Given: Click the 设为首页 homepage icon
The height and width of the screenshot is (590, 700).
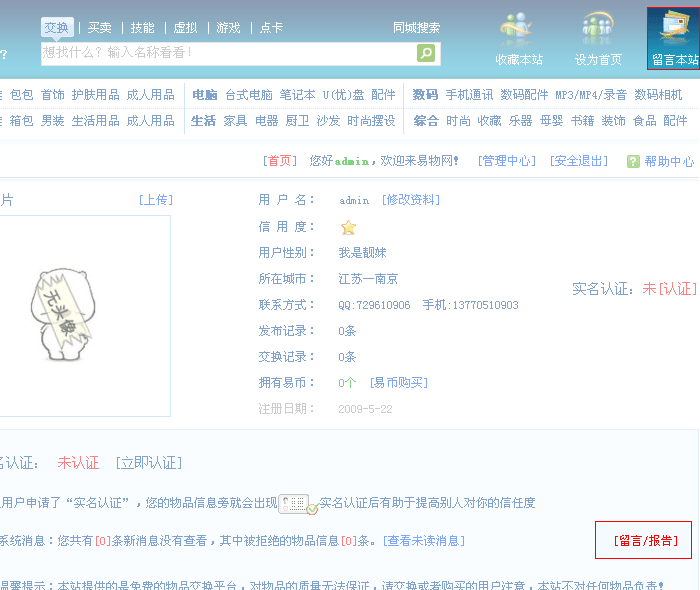Looking at the screenshot, I should tap(598, 32).
